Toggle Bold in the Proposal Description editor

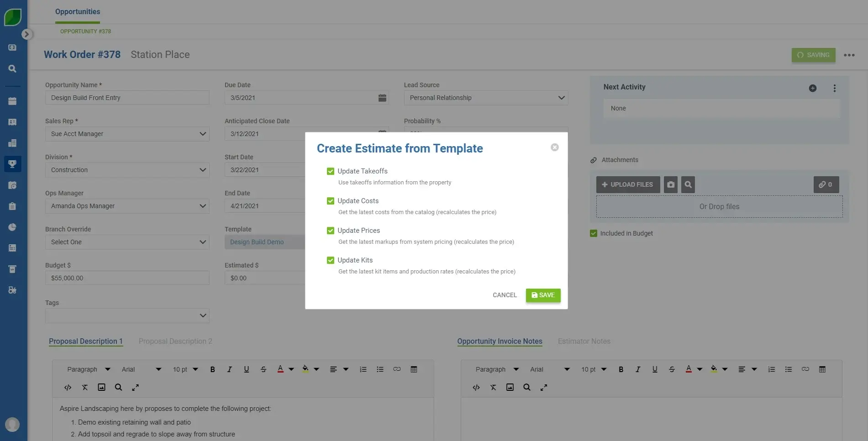click(212, 369)
